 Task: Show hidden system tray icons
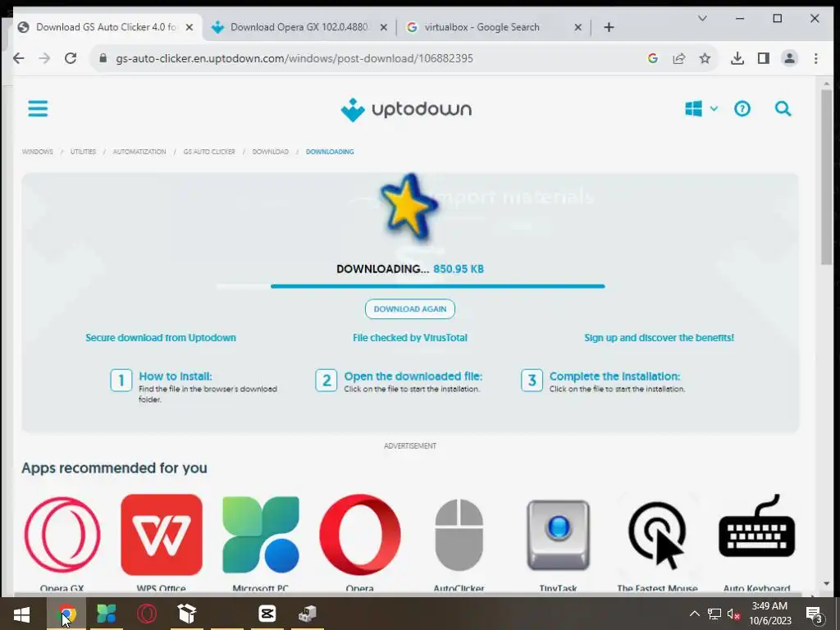(x=694, y=614)
